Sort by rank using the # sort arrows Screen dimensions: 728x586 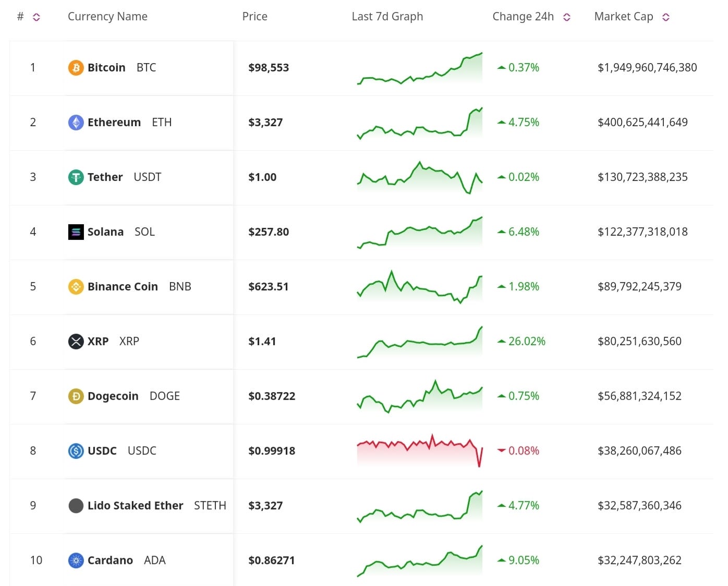tap(37, 17)
